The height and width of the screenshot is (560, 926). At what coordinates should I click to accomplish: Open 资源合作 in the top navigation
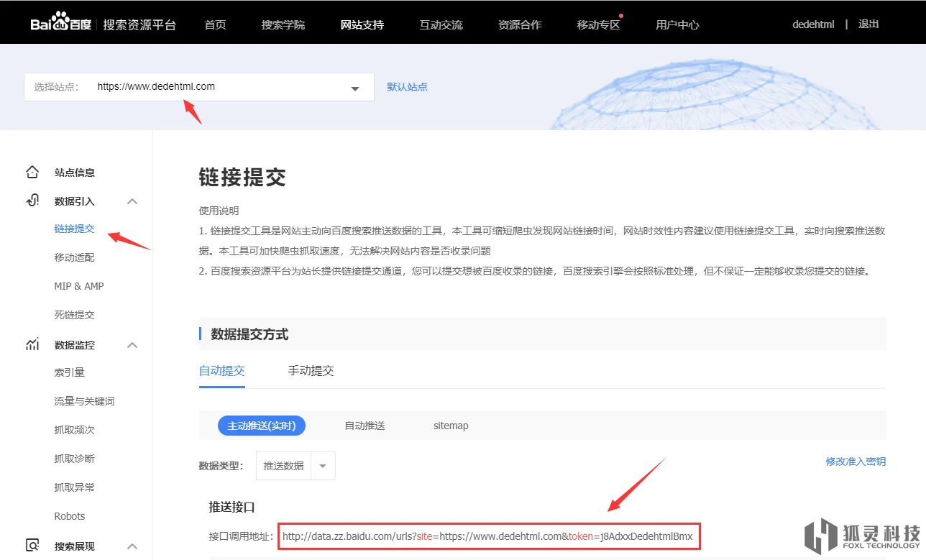pyautogui.click(x=520, y=24)
